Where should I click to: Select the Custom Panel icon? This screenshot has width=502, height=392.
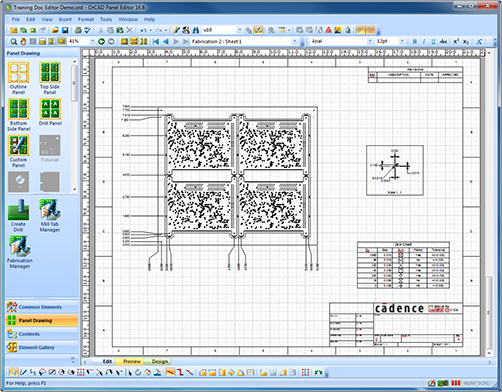coord(18,151)
